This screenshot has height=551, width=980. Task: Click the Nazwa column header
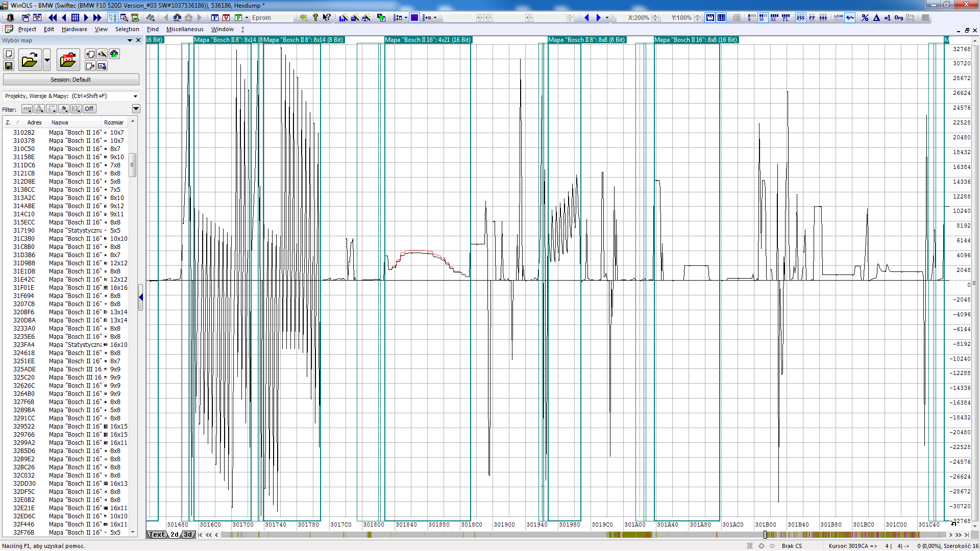(60, 122)
